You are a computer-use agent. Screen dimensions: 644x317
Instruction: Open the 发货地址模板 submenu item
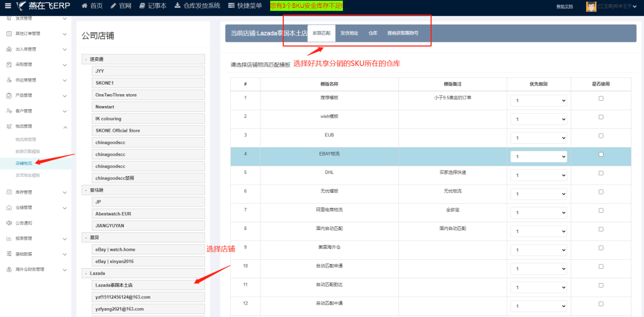28,175
